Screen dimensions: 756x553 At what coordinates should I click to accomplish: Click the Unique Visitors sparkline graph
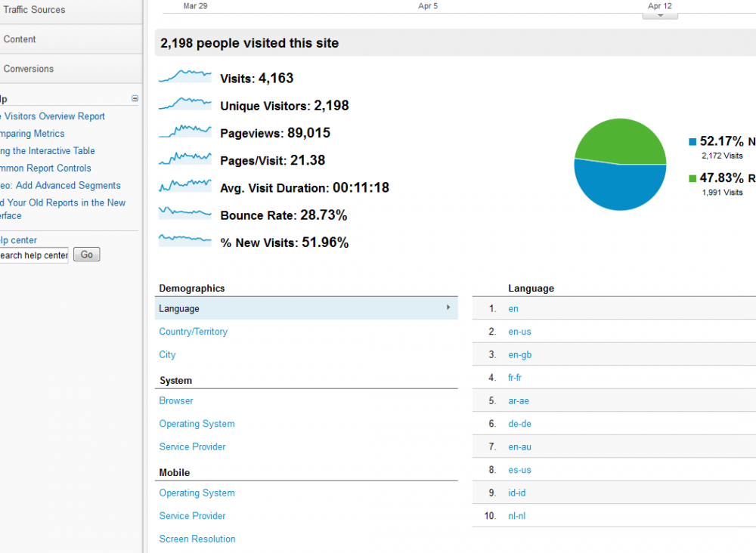pyautogui.click(x=184, y=104)
